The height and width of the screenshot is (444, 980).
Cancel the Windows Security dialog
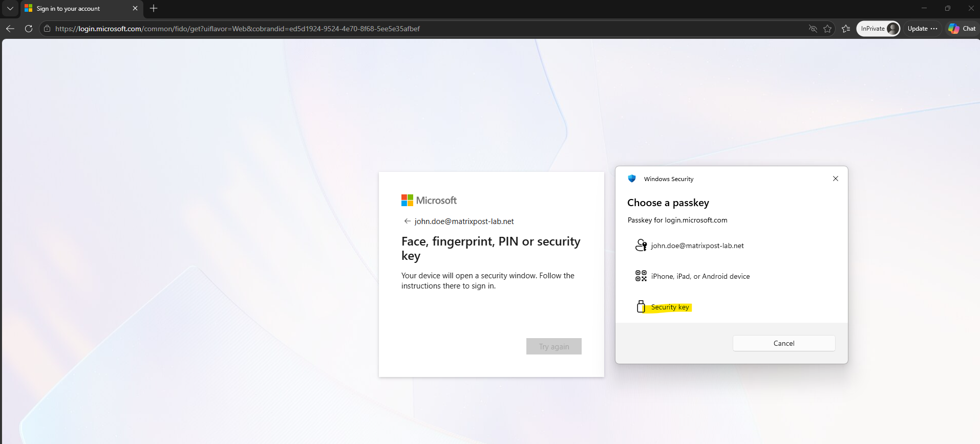784,343
